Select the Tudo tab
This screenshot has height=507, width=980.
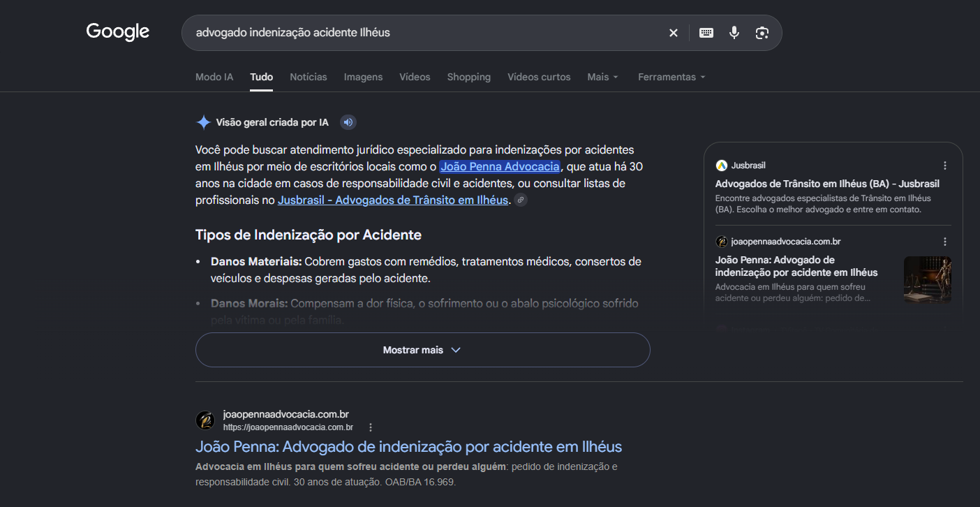(262, 77)
